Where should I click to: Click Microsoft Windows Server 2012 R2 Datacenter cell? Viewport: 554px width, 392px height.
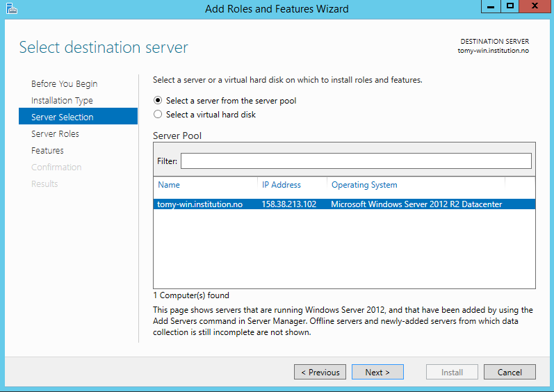416,204
